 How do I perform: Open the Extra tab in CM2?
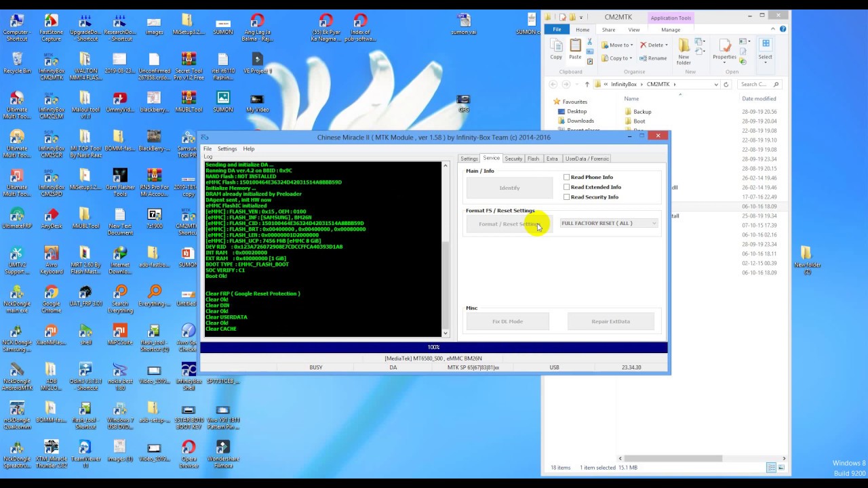[x=552, y=159]
